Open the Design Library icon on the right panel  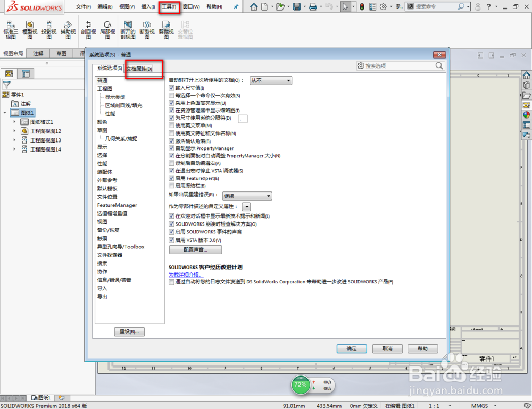coord(526,85)
